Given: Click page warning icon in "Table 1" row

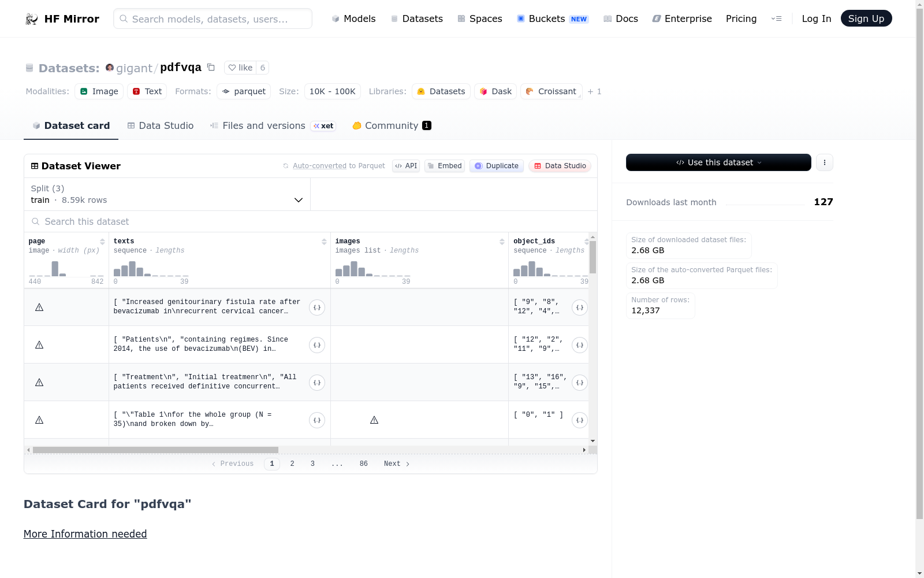Looking at the screenshot, I should 39,420.
